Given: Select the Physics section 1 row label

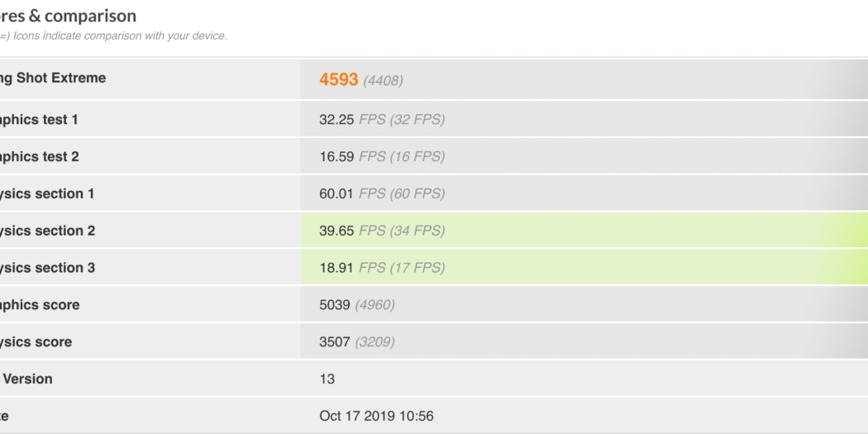Looking at the screenshot, I should coord(47,194).
